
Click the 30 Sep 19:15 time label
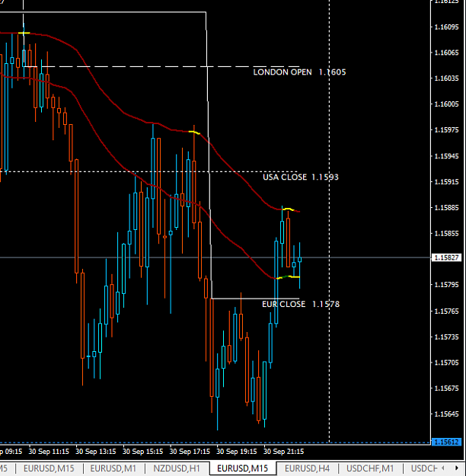[x=237, y=452]
